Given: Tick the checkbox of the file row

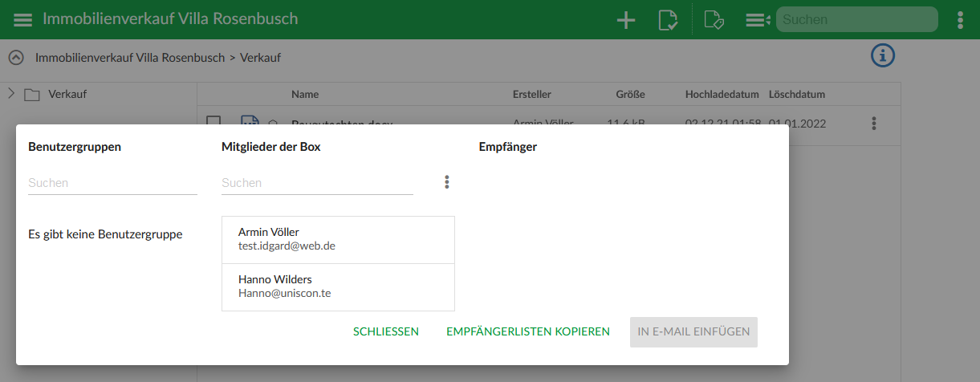Looking at the screenshot, I should pyautogui.click(x=213, y=122).
